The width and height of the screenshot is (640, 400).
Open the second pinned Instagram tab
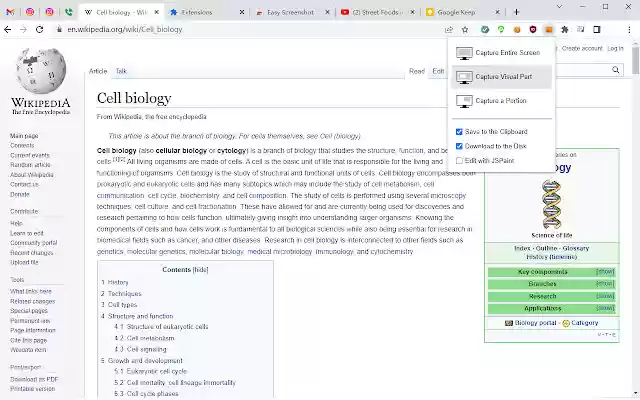[x=49, y=12]
